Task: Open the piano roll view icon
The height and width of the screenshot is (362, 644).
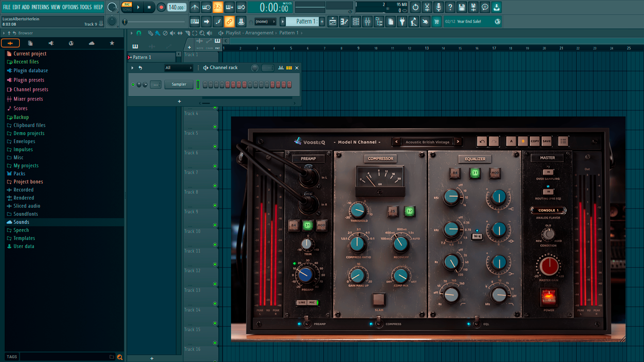Action: pos(344,22)
